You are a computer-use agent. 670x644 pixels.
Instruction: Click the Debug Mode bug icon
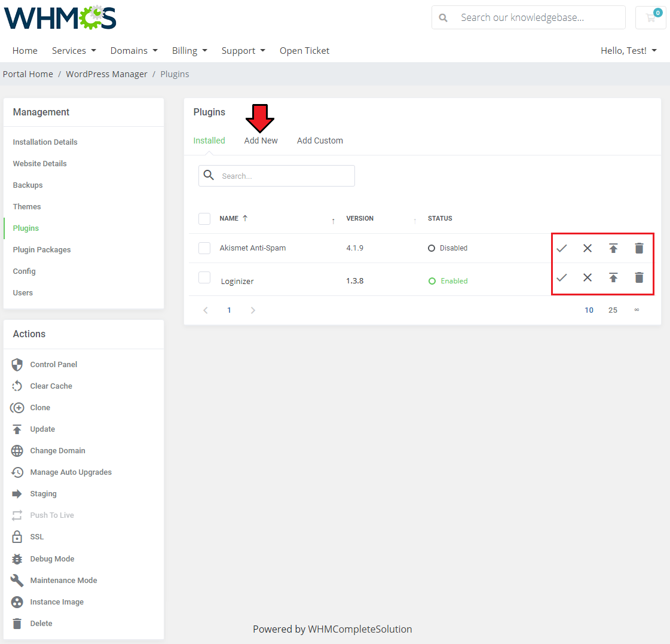point(17,559)
